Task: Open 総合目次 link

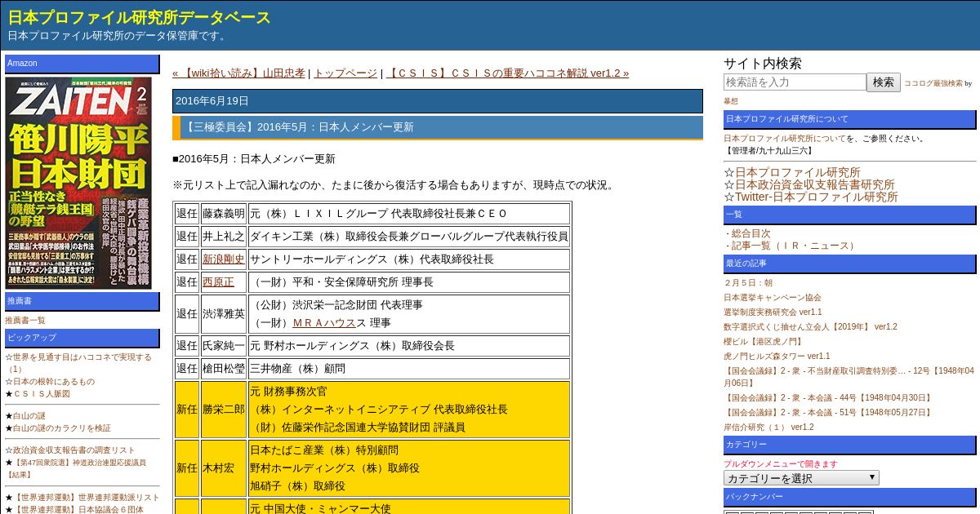Action: pyautogui.click(x=751, y=233)
